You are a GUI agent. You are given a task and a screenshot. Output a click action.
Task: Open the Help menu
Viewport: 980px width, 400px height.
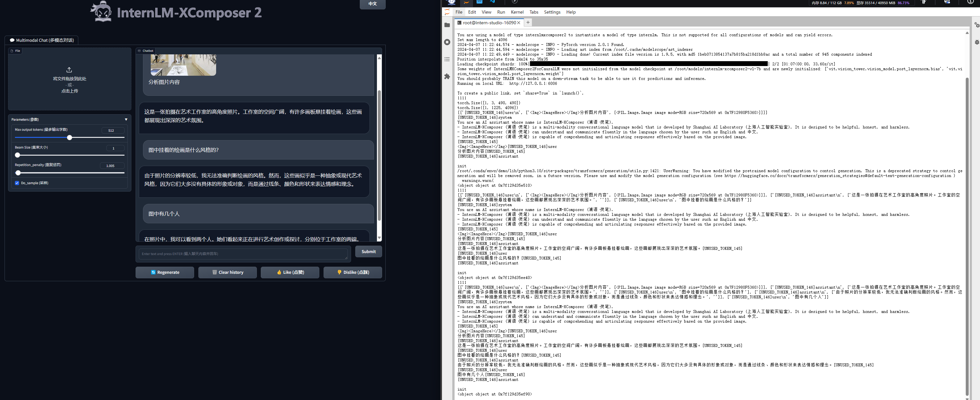pos(571,12)
